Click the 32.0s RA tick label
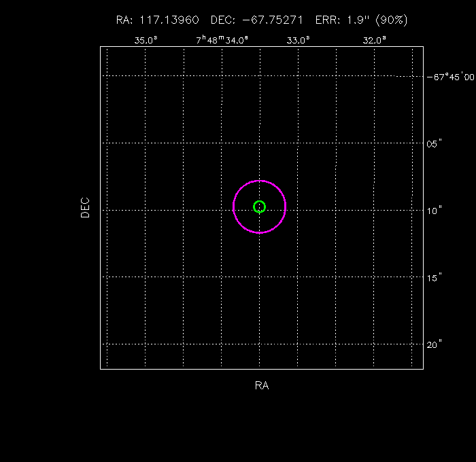Screen dimensions: 476x462 point(374,40)
